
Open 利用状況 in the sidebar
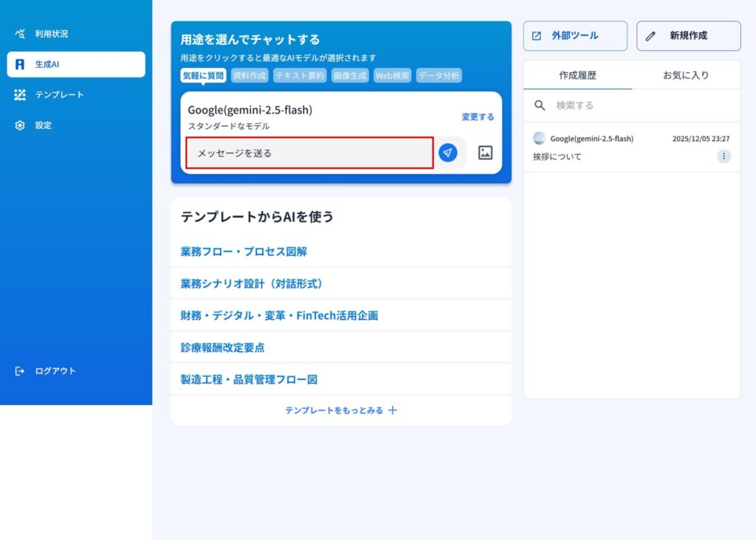pos(51,34)
